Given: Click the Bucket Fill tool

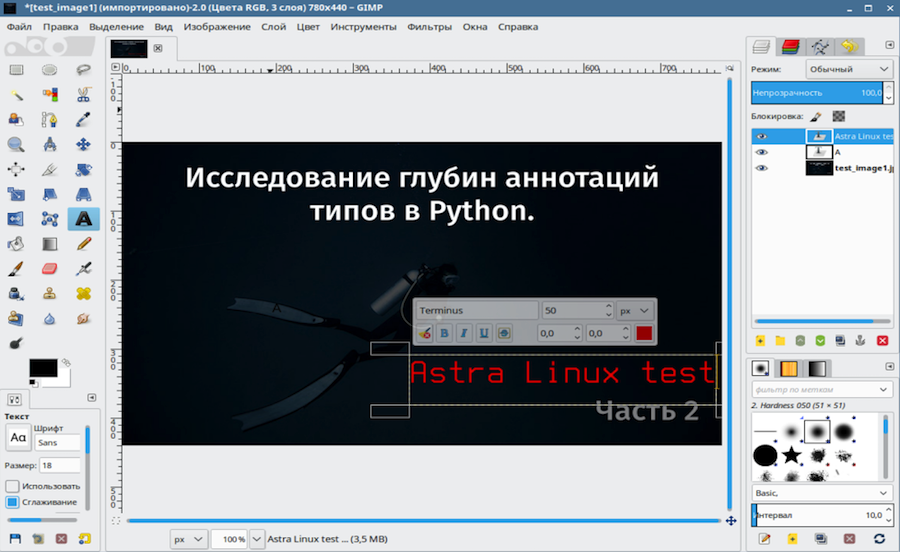Looking at the screenshot, I should [x=16, y=244].
